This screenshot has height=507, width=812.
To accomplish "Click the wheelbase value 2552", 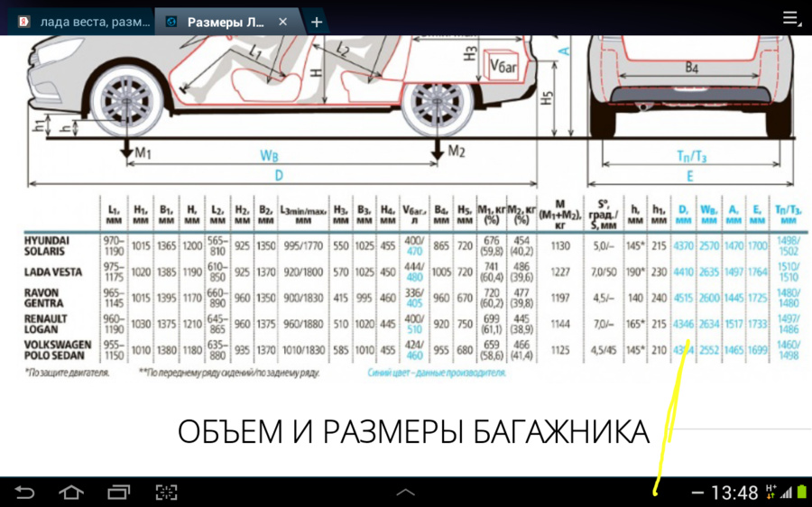I will click(709, 350).
